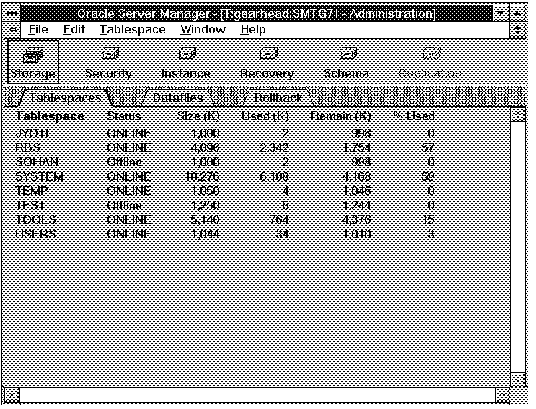This screenshot has height=409, width=536.
Task: Select the Instance toolbar icon
Action: pyautogui.click(x=186, y=63)
